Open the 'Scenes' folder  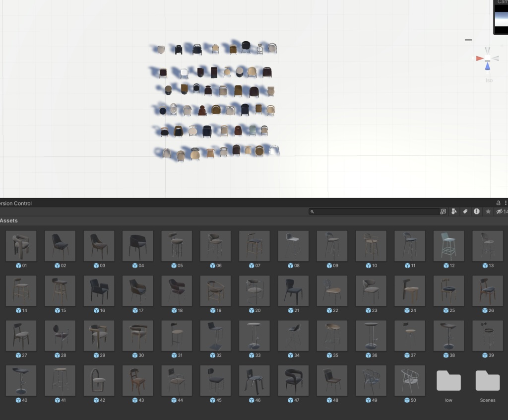point(487,381)
